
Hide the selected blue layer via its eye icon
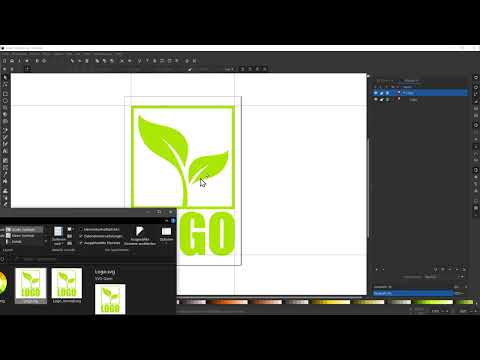point(376,93)
